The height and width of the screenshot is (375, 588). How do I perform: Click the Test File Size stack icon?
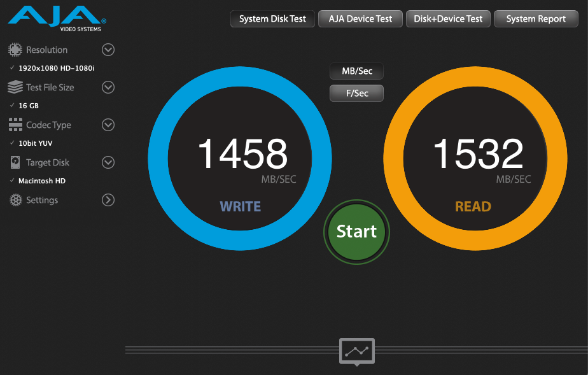pyautogui.click(x=15, y=87)
